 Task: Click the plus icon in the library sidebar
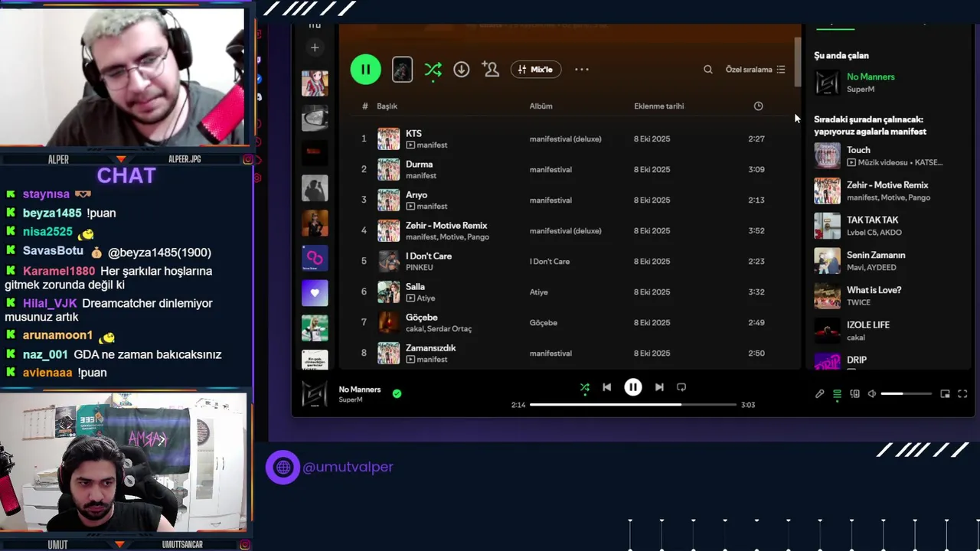coord(315,47)
